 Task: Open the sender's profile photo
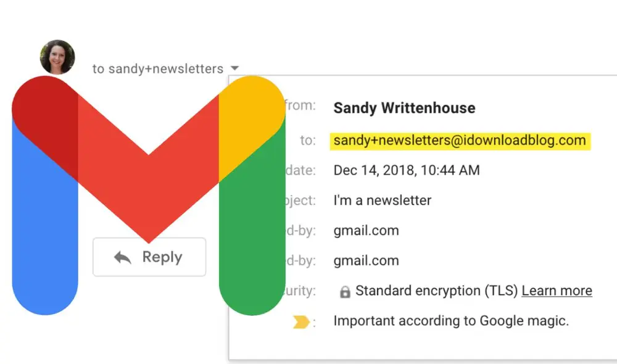pos(57,57)
